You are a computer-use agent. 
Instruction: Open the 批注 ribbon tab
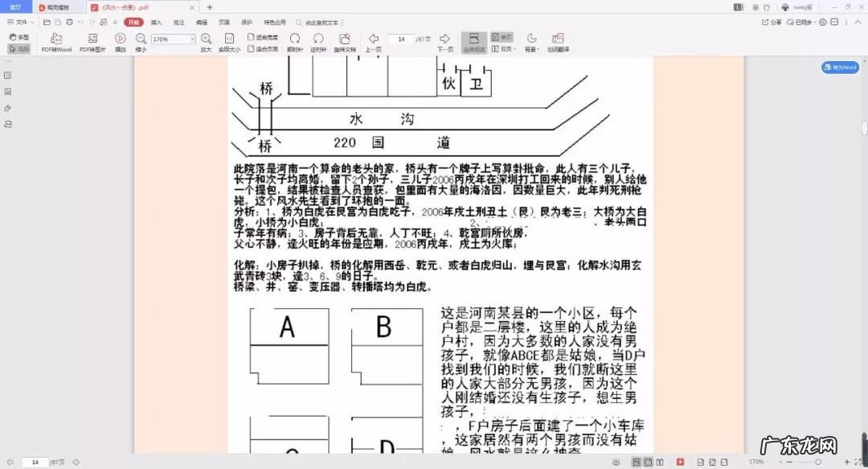pyautogui.click(x=178, y=23)
